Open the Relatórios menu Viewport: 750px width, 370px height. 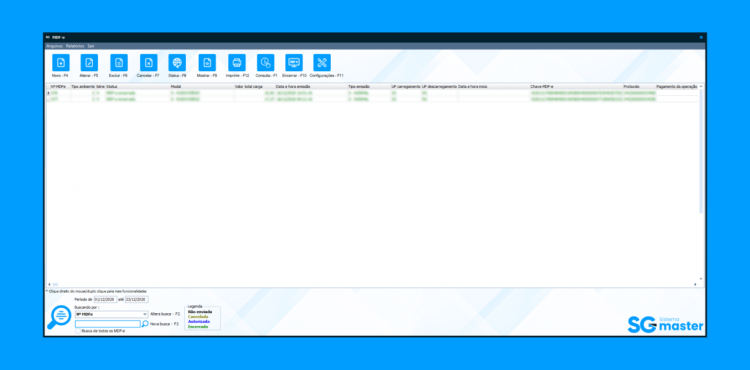(x=75, y=46)
